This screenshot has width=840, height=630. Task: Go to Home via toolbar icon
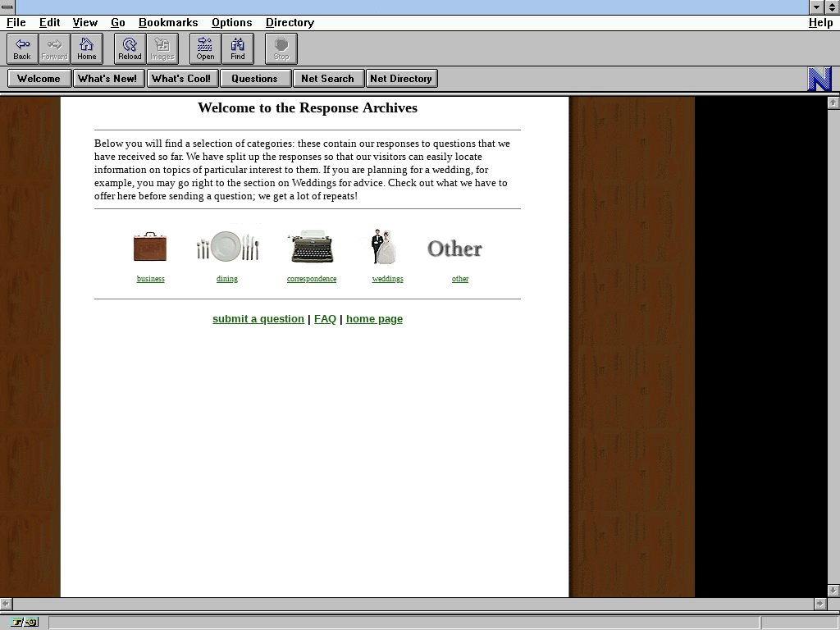pos(86,48)
